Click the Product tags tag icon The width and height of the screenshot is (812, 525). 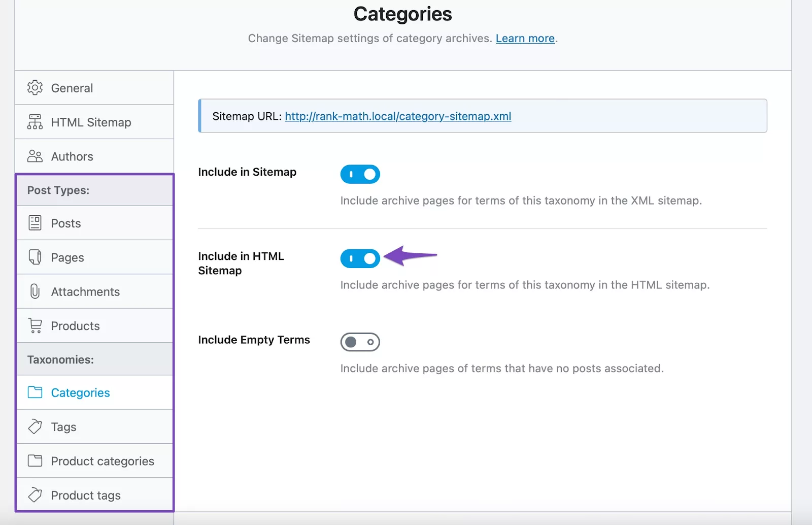(35, 495)
